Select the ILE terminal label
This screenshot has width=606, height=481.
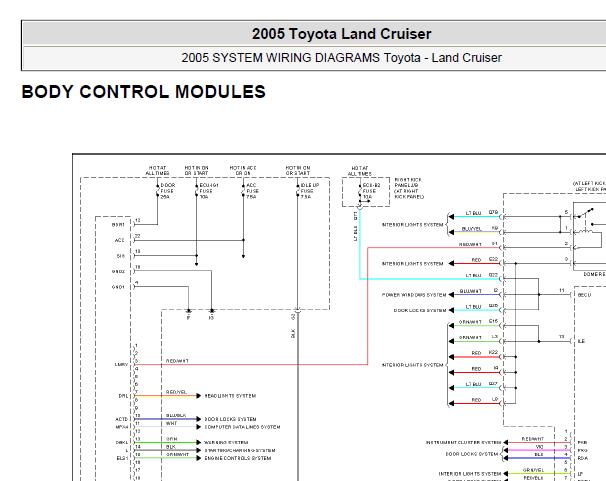click(x=581, y=341)
